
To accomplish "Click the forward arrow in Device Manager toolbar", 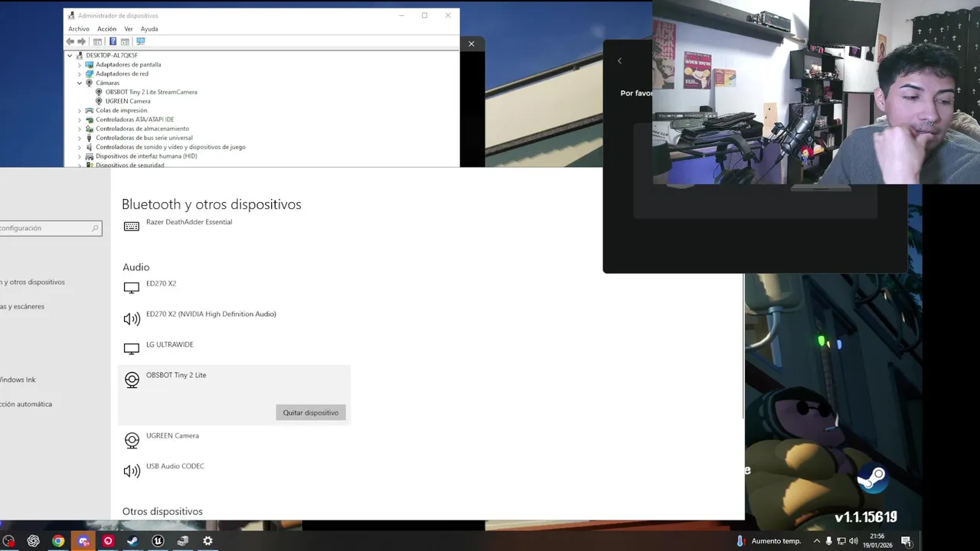I will tap(81, 41).
